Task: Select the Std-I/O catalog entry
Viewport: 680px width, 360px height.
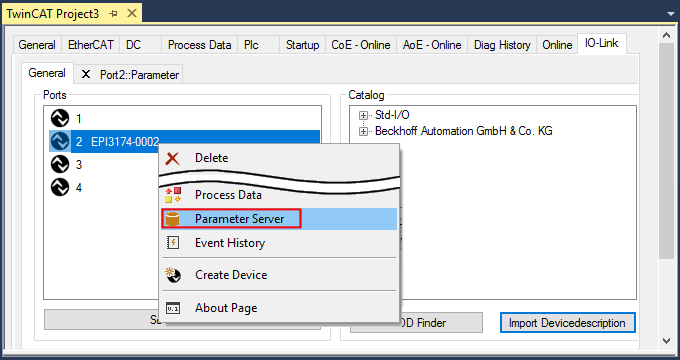Action: coord(392,115)
